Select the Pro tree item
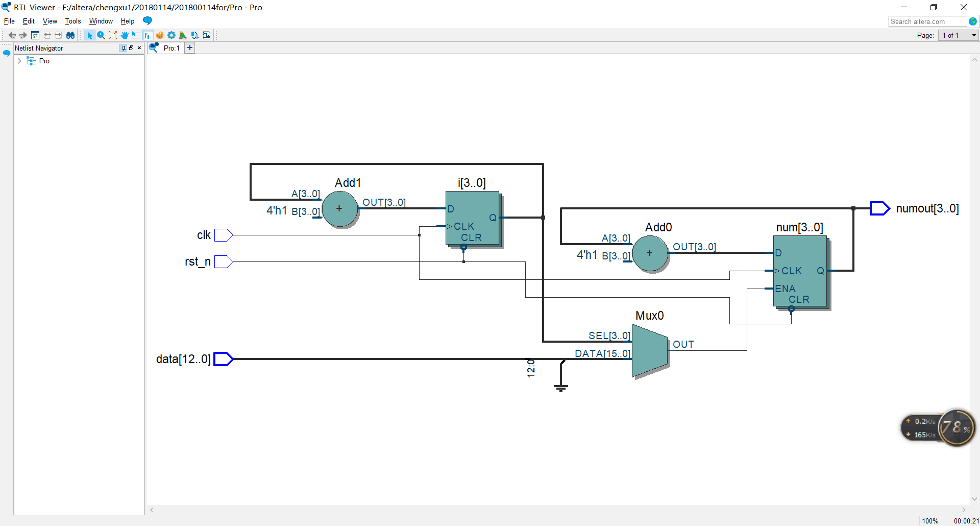Screen dimensions: 980x526 point(44,61)
